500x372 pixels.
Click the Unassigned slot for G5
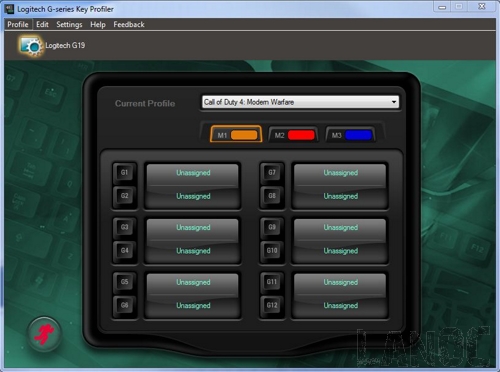tap(193, 283)
